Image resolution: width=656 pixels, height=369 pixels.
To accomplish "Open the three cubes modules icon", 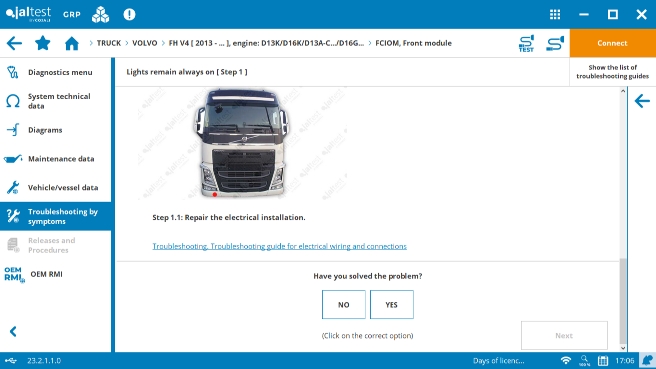I will coord(100,15).
